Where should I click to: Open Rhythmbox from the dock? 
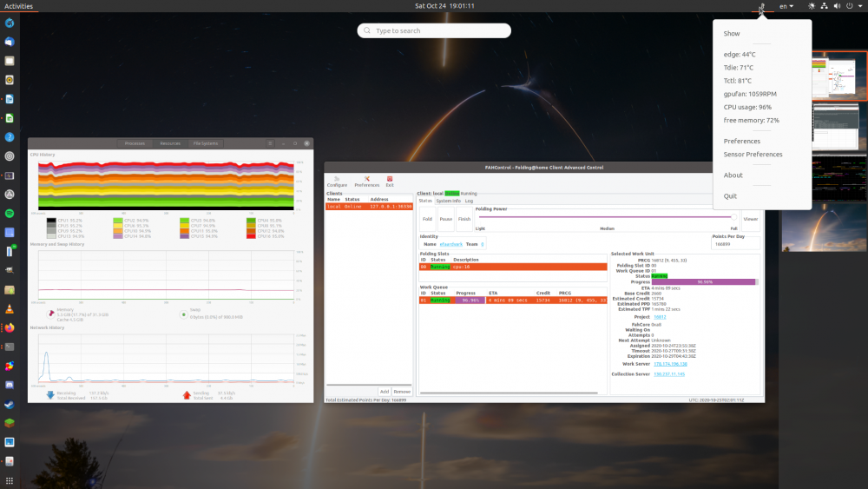pyautogui.click(x=10, y=80)
